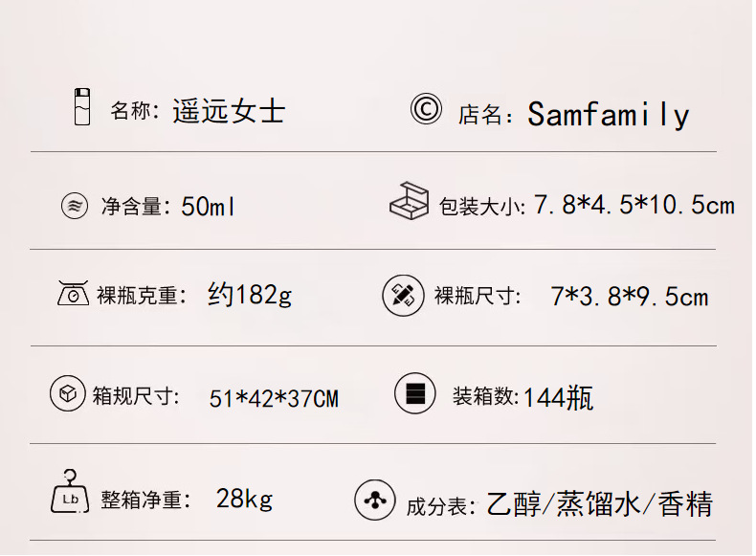Viewport: 756px width, 556px height.
Task: Click the store name Samfamily
Action: 608,115
